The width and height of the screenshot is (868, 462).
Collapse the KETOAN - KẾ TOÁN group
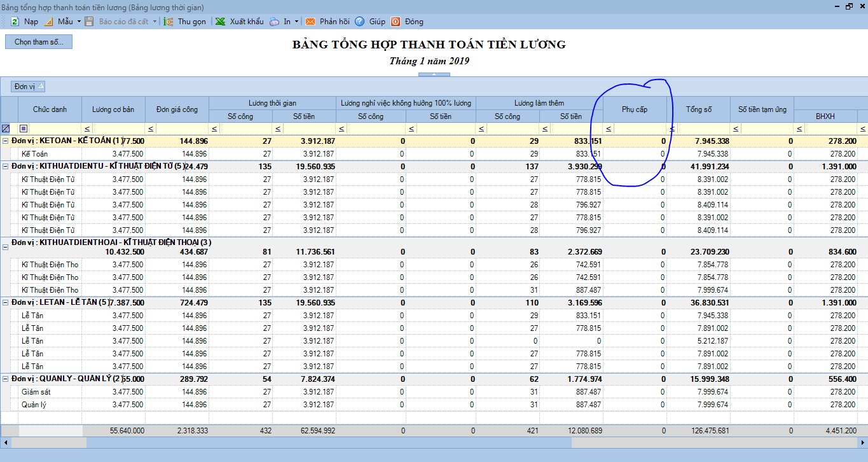6,141
